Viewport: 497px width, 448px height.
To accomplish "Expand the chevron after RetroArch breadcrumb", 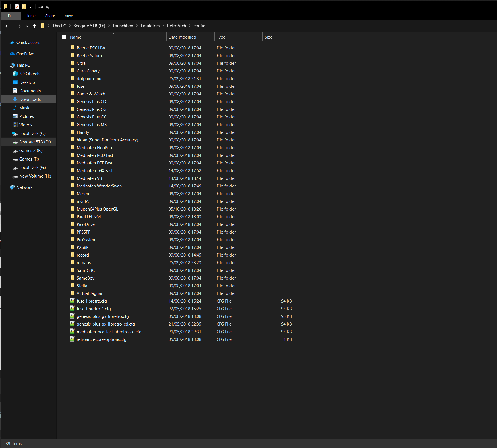I will (x=190, y=26).
